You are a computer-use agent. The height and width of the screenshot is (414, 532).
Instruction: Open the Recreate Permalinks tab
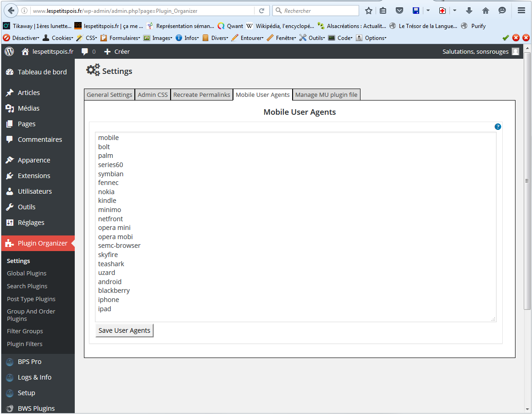pyautogui.click(x=201, y=95)
